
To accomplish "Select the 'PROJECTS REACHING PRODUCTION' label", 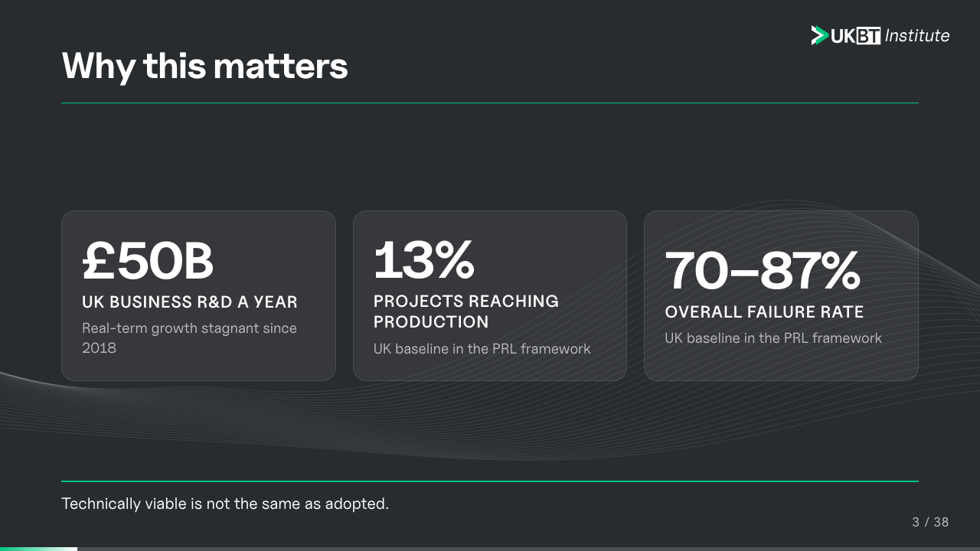I will [466, 311].
